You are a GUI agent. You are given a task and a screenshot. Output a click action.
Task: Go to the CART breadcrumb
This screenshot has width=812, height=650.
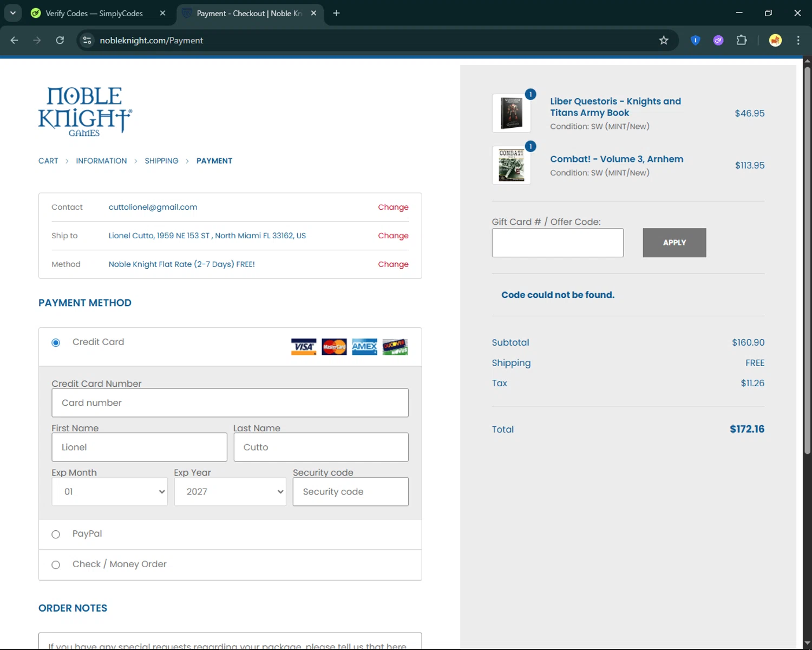tap(48, 161)
